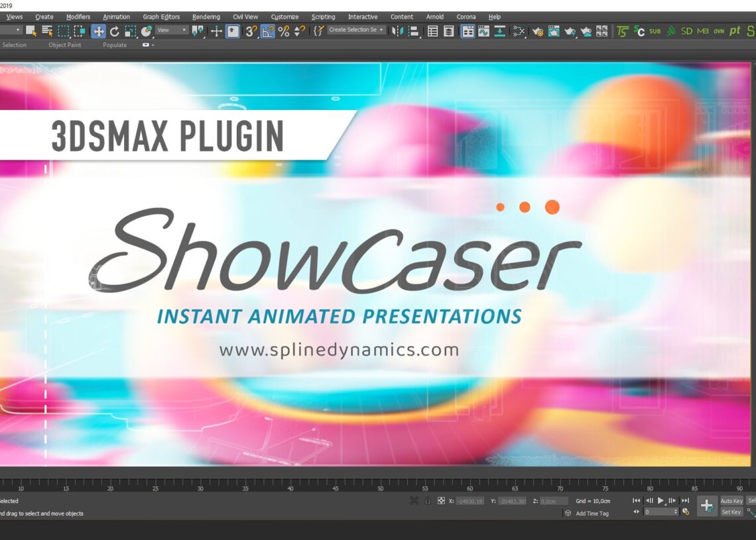The height and width of the screenshot is (540, 756).
Task: Open the Material Editor
Action: pyautogui.click(x=519, y=30)
